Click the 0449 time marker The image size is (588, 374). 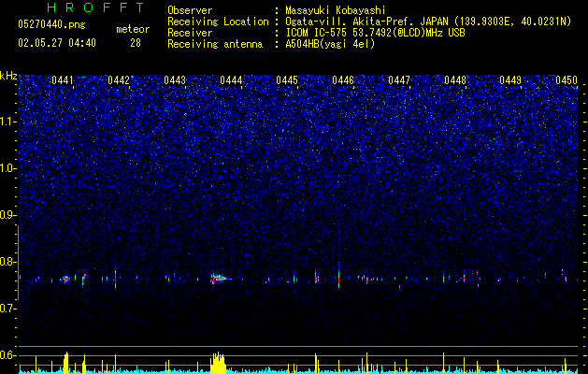(510, 80)
